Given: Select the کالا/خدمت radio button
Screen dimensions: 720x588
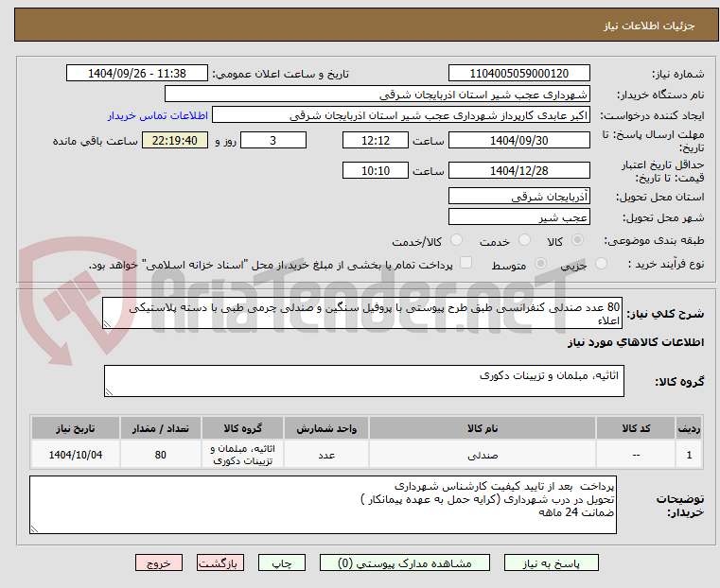Looking at the screenshot, I should [x=456, y=240].
